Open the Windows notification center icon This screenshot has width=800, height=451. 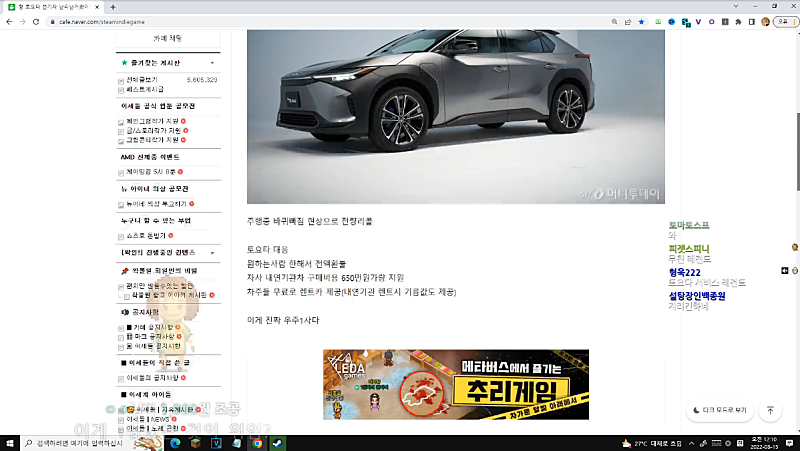[789, 443]
